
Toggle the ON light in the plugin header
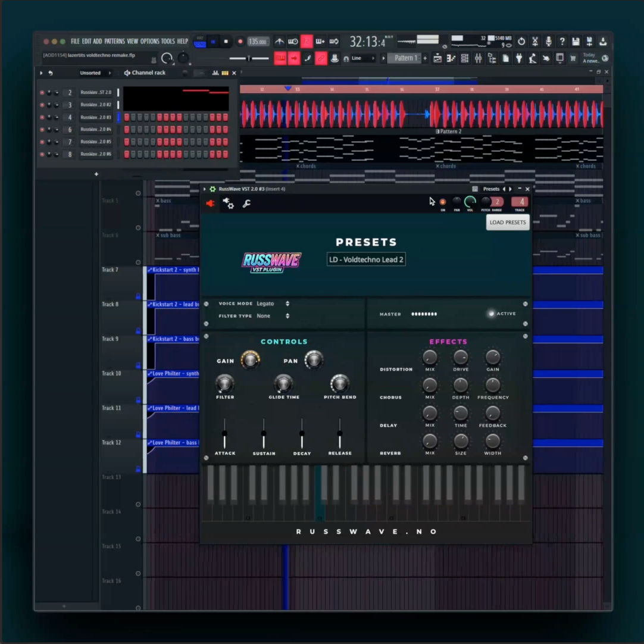pos(442,202)
